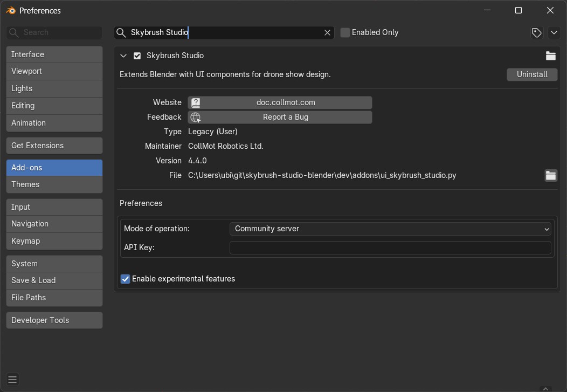567x392 pixels.
Task: Open the tags filter icon
Action: 537,32
